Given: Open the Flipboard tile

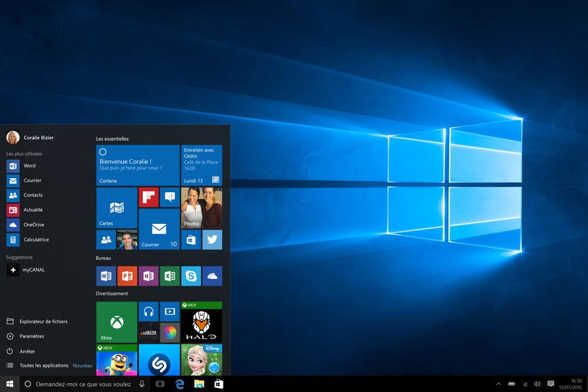Looking at the screenshot, I should tap(149, 197).
